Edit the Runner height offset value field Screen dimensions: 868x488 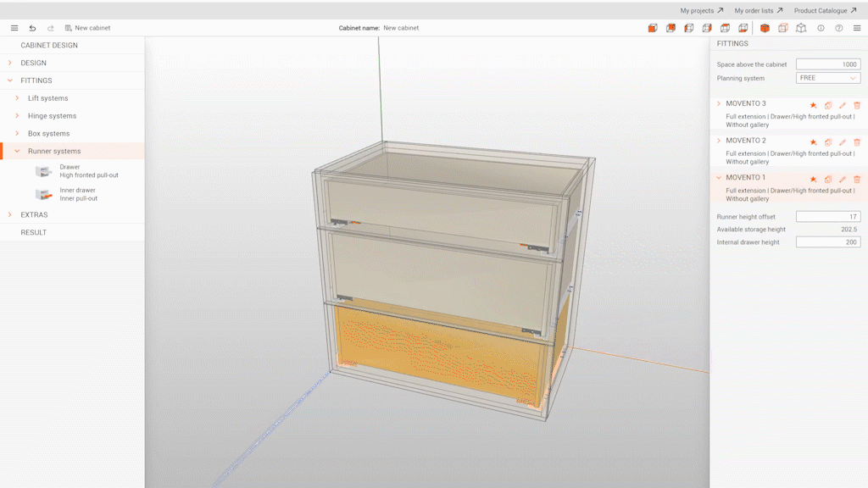point(827,216)
